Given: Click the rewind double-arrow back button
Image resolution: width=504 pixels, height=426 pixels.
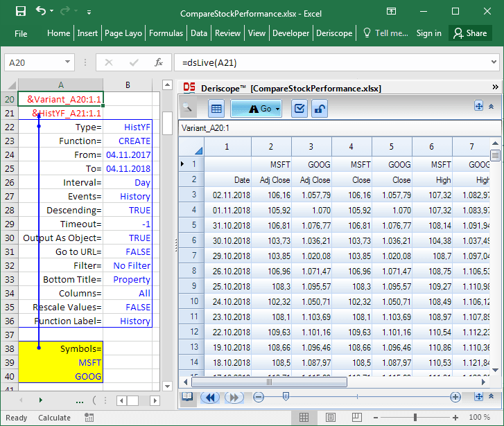Looking at the screenshot, I should [209, 397].
